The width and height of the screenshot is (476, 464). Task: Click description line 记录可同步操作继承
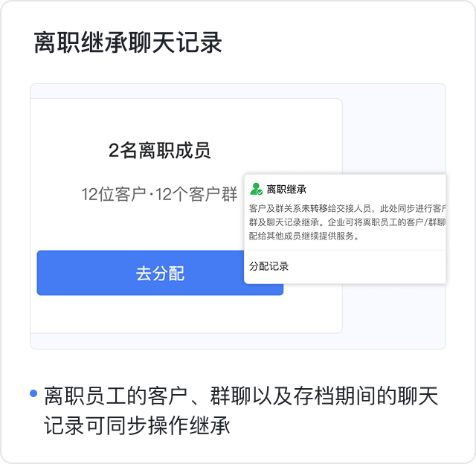click(x=138, y=425)
